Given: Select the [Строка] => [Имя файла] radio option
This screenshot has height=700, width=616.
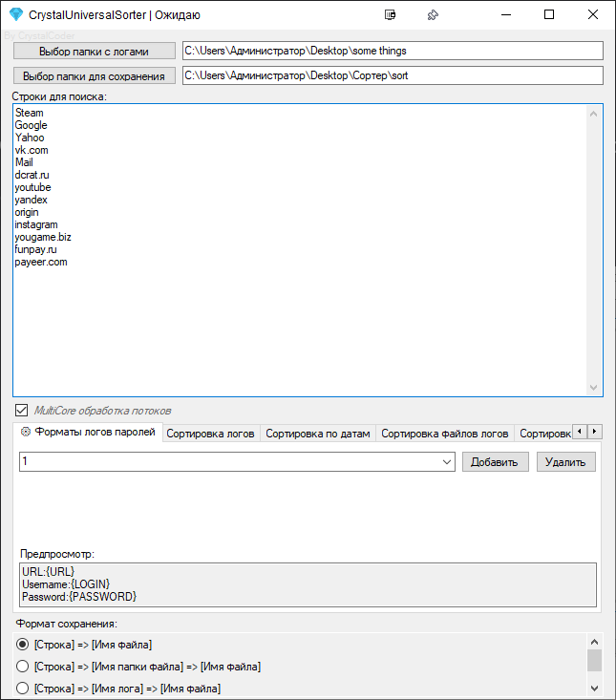Looking at the screenshot, I should click(23, 645).
